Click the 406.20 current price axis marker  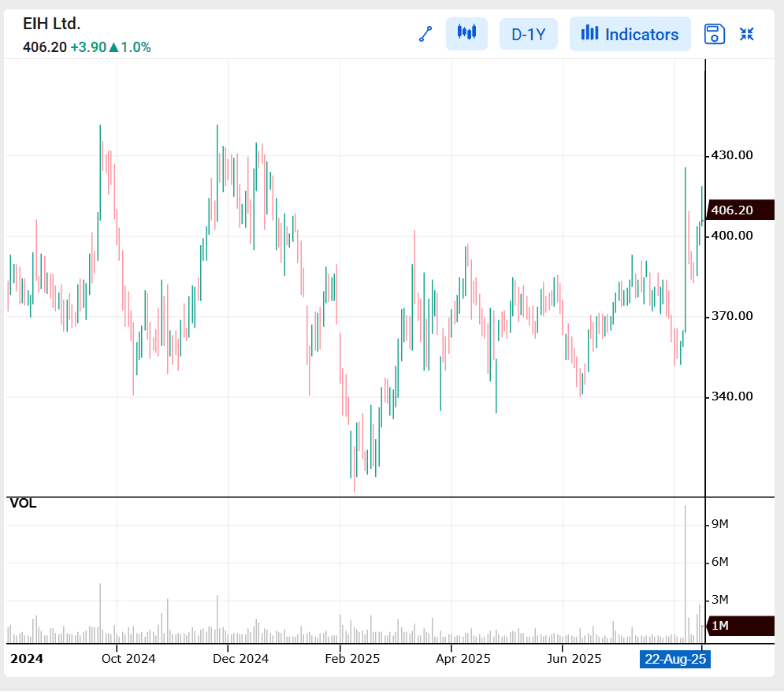tap(741, 210)
